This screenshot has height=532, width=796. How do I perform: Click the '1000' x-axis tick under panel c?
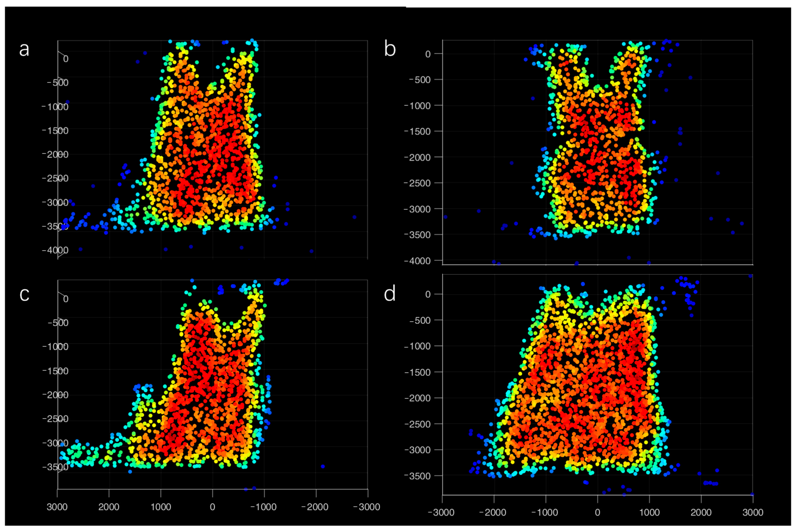[161, 507]
